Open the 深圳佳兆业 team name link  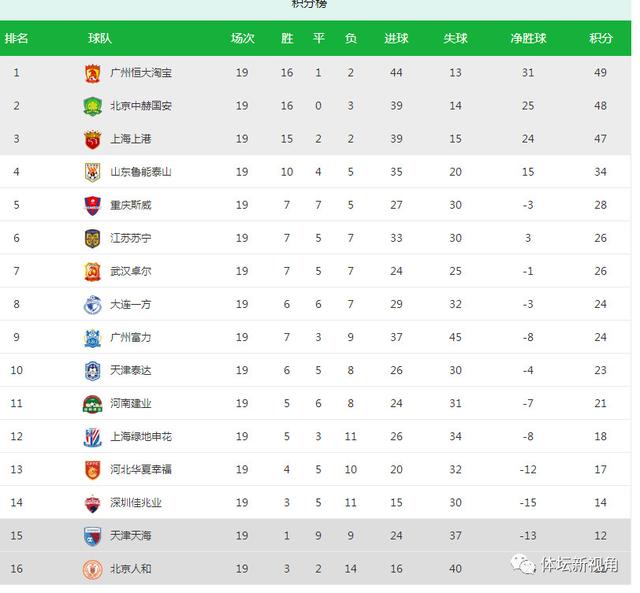(136, 503)
